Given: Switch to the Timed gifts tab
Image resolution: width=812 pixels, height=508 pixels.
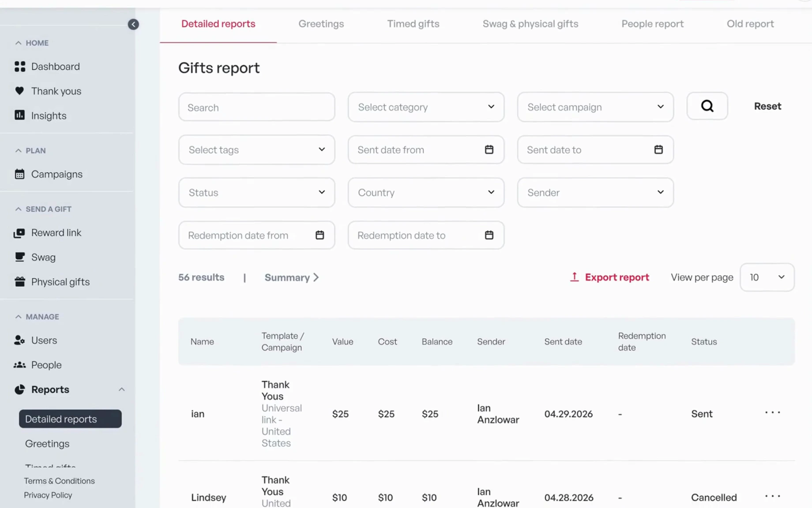Looking at the screenshot, I should [x=413, y=24].
